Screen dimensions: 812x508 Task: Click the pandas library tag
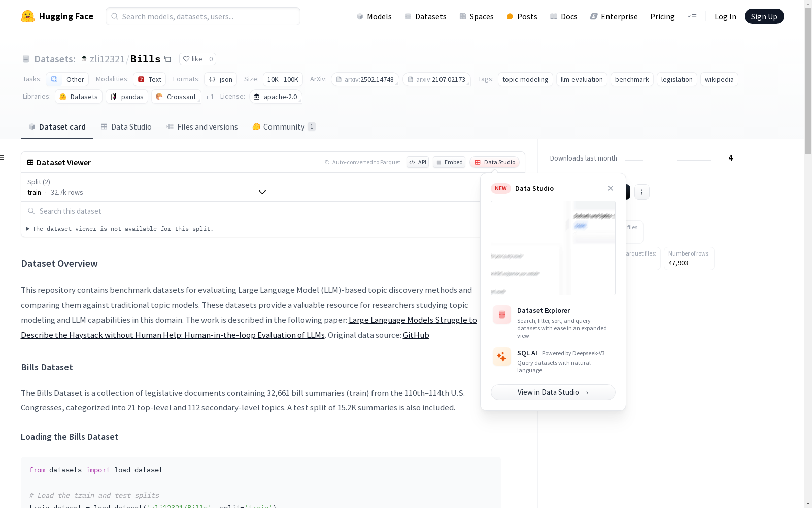pos(127,97)
